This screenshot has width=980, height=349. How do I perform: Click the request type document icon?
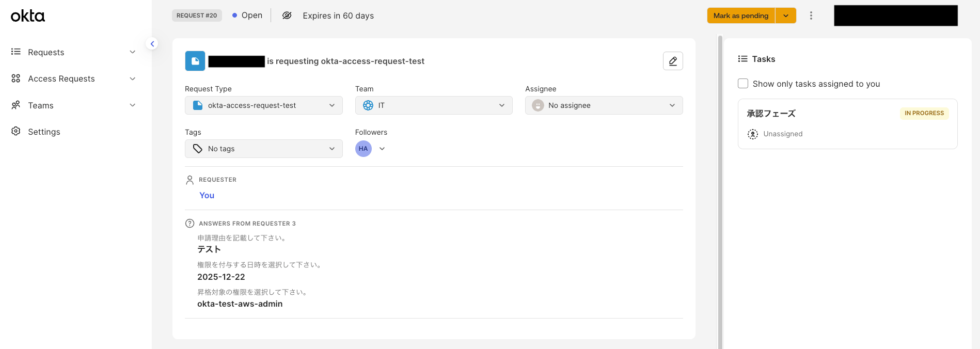195,61
